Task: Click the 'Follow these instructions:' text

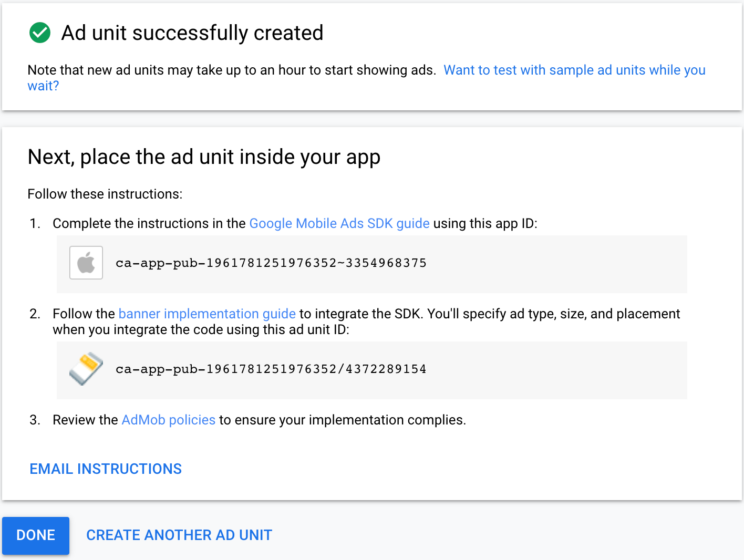Action: pyautogui.click(x=105, y=194)
